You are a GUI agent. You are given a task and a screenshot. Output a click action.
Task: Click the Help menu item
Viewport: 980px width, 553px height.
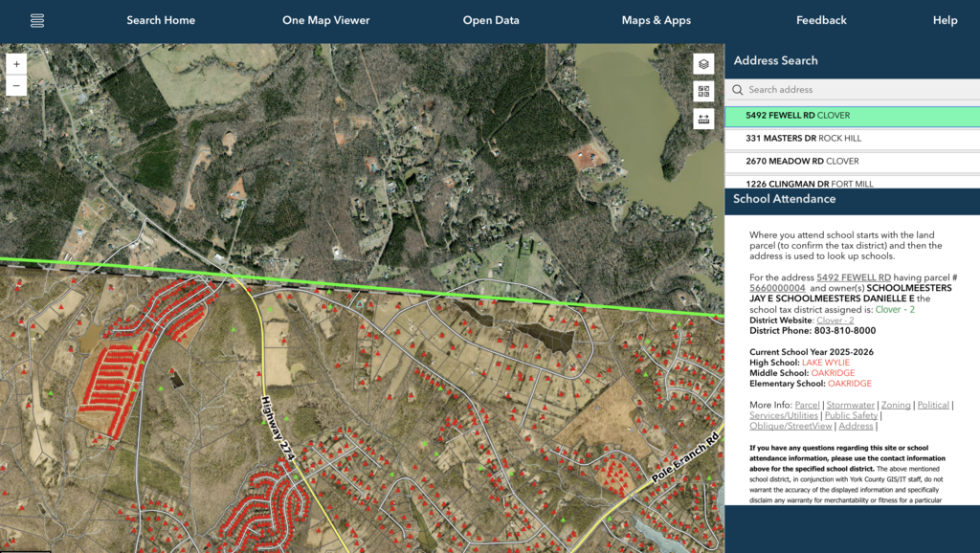coord(945,21)
